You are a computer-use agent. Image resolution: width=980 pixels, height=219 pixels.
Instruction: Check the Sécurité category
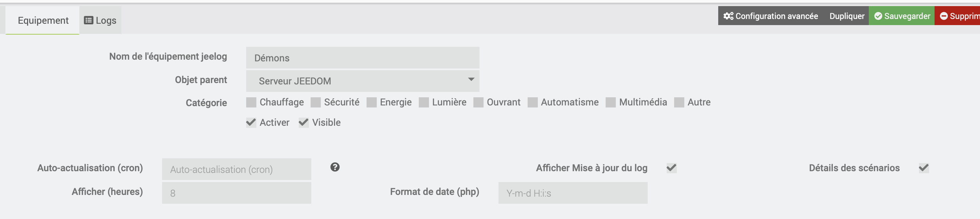tap(315, 103)
